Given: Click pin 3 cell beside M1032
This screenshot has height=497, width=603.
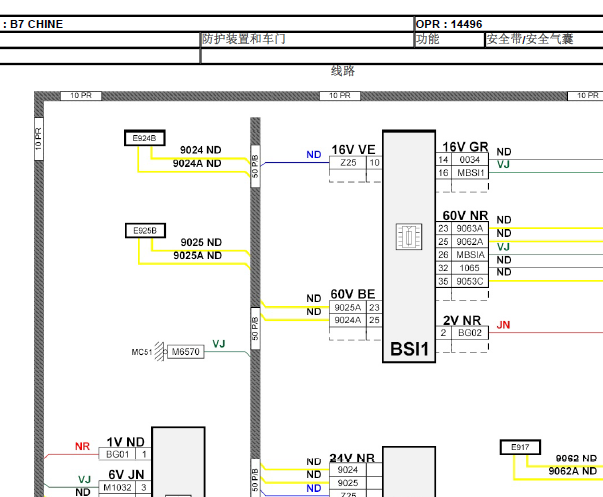Looking at the screenshot, I should 144,487.
